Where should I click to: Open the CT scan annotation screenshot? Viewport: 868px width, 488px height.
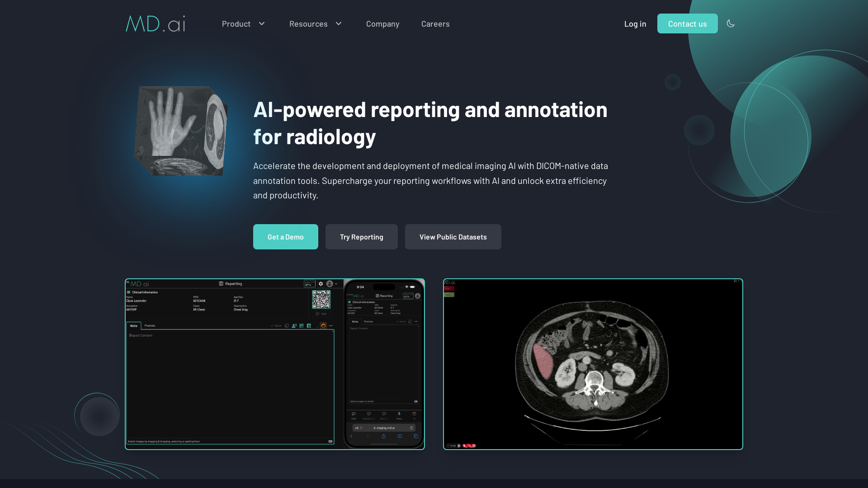pyautogui.click(x=593, y=364)
